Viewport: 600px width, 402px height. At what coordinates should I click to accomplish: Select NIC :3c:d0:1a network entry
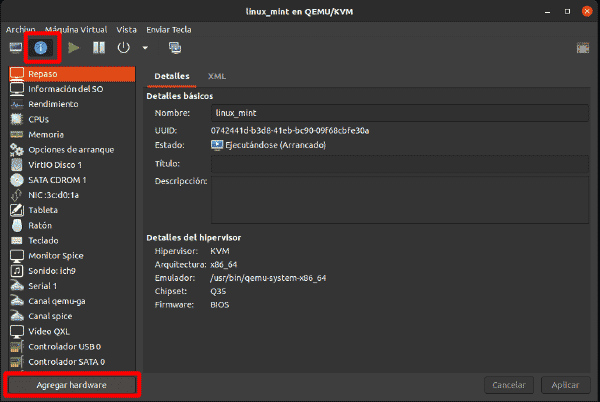pos(72,195)
